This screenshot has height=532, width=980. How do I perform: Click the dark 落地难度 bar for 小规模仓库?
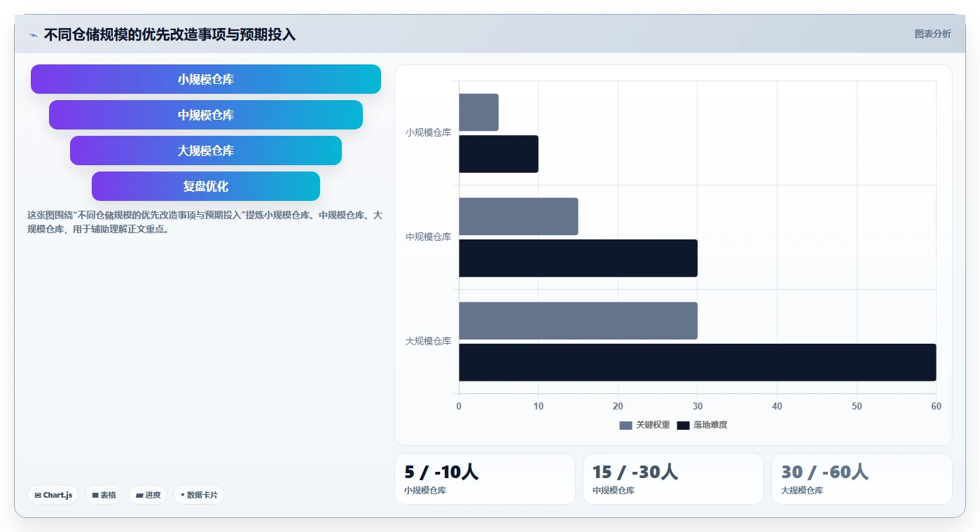(x=499, y=154)
